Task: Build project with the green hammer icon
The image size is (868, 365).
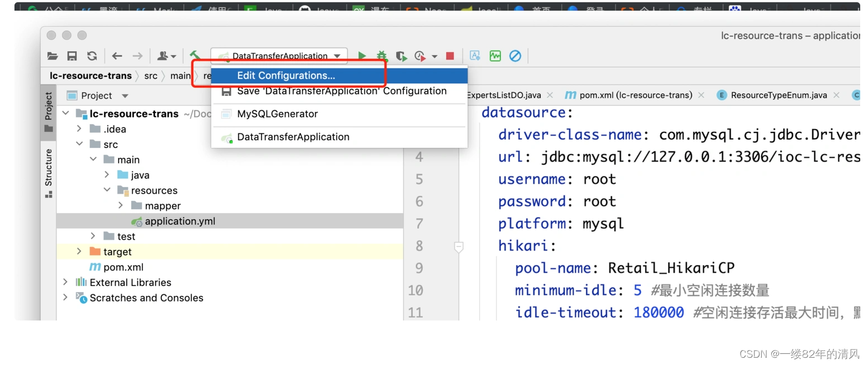Action: coord(195,55)
